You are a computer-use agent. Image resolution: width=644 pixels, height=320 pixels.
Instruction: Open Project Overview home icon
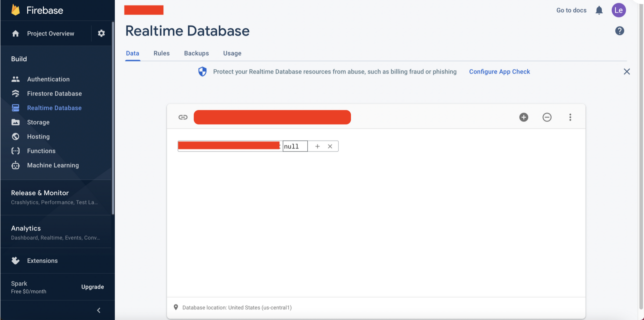point(15,33)
